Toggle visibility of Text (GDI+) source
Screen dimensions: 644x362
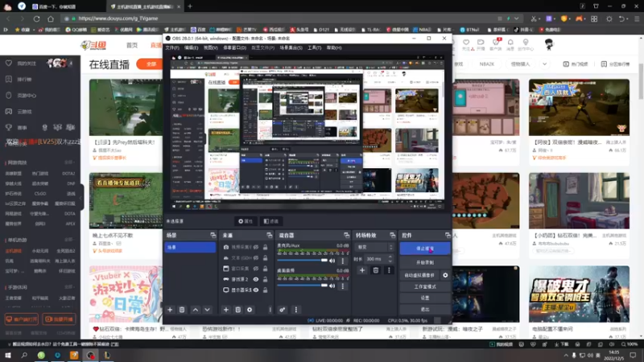click(x=255, y=257)
